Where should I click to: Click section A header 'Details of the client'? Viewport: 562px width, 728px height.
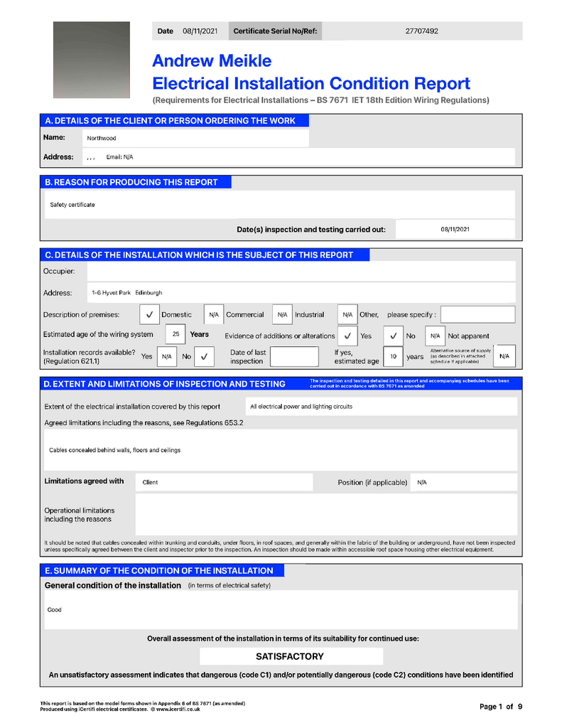(x=175, y=121)
